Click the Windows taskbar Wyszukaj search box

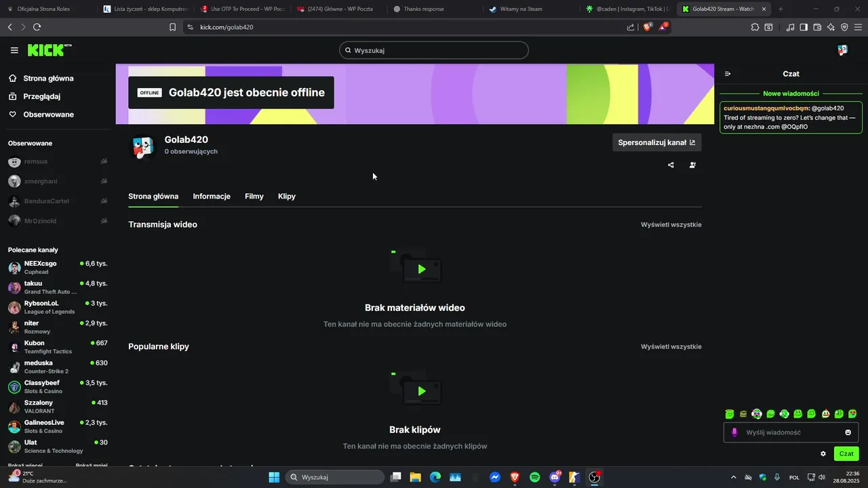pyautogui.click(x=335, y=477)
